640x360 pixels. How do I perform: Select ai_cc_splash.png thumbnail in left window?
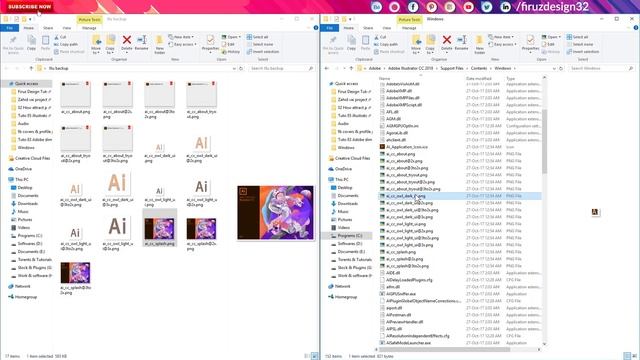[x=160, y=228]
